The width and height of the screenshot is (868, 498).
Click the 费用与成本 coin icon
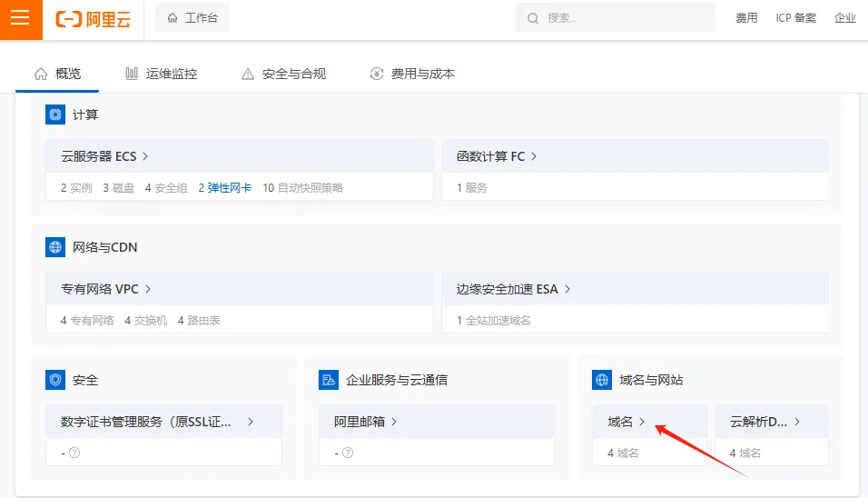377,74
